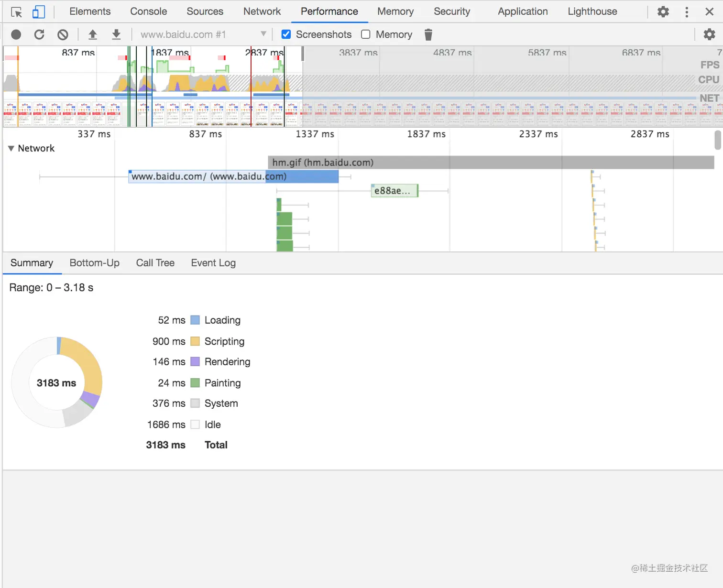723x588 pixels.
Task: Toggle the device toolbar icon
Action: tap(39, 12)
